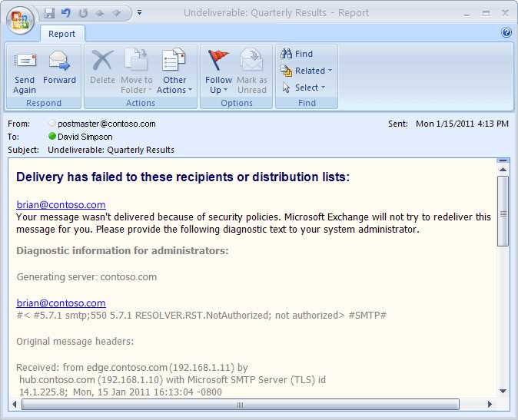This screenshot has height=420, width=518.
Task: Click the horizontal scrollbar right arrow
Action: (490, 404)
